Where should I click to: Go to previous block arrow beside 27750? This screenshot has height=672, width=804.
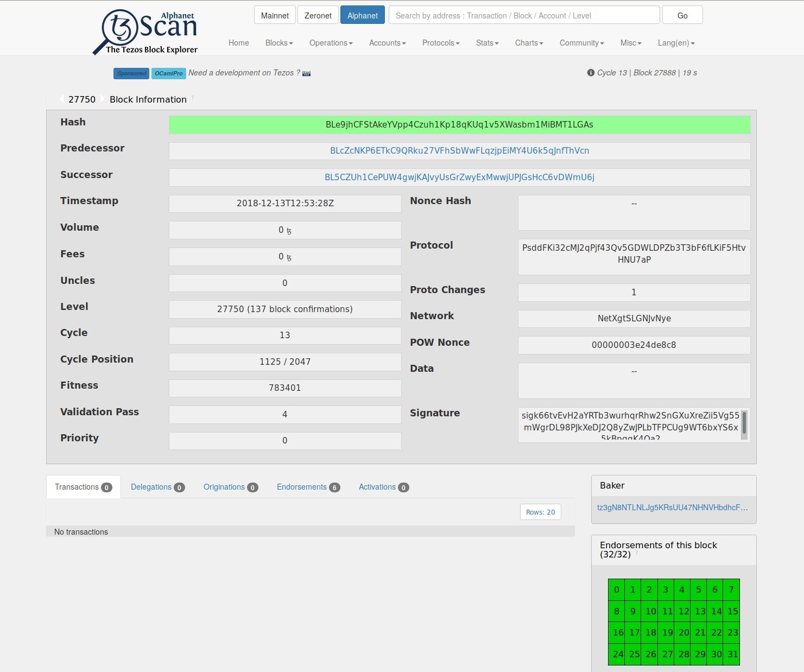[61, 99]
